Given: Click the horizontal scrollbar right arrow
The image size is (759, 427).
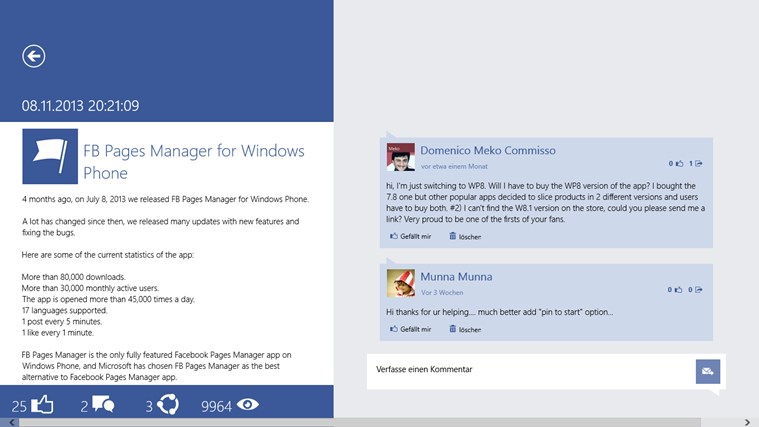Looking at the screenshot, I should (x=747, y=423).
